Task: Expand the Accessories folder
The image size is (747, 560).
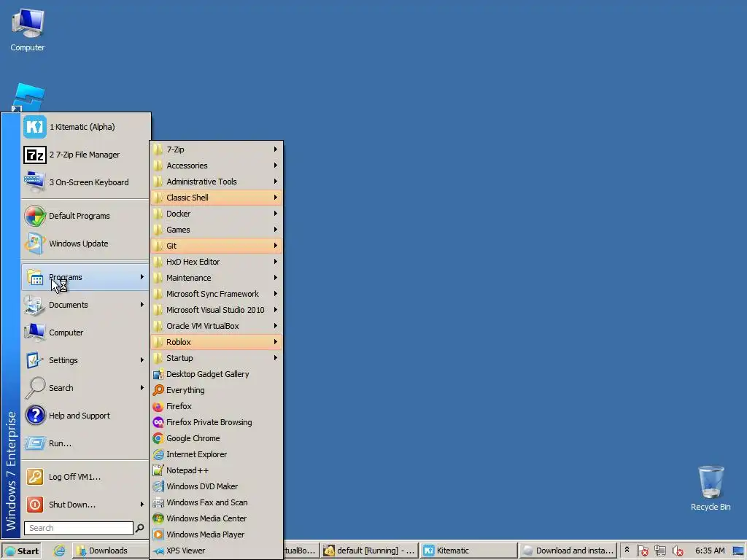Action: 216,166
